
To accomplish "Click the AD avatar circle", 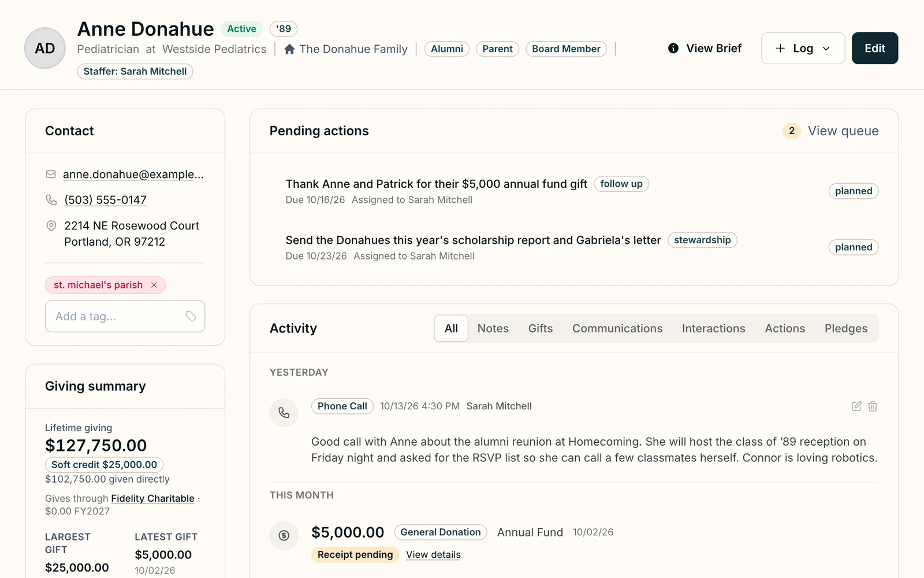I will tap(45, 49).
